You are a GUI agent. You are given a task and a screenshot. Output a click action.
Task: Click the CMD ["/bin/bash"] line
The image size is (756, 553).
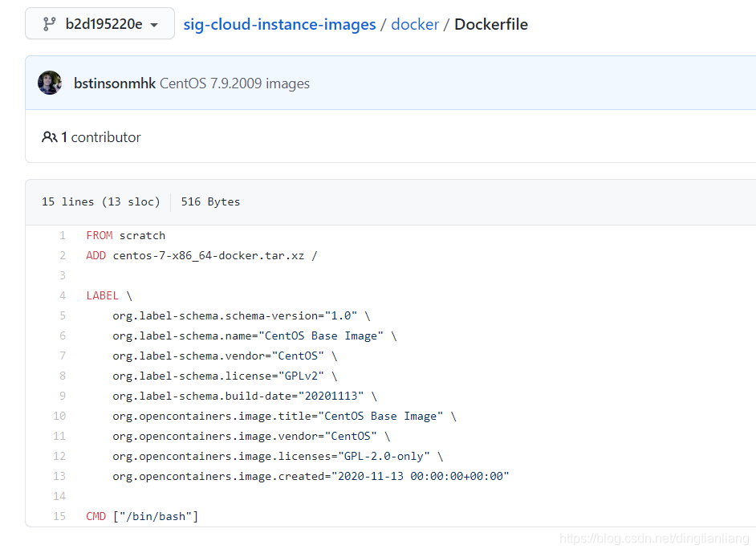tap(142, 516)
